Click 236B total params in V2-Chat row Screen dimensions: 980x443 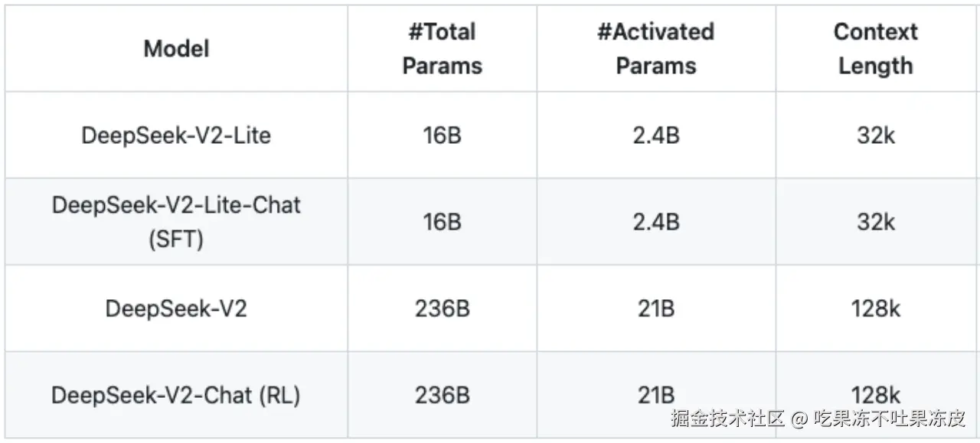[442, 396]
